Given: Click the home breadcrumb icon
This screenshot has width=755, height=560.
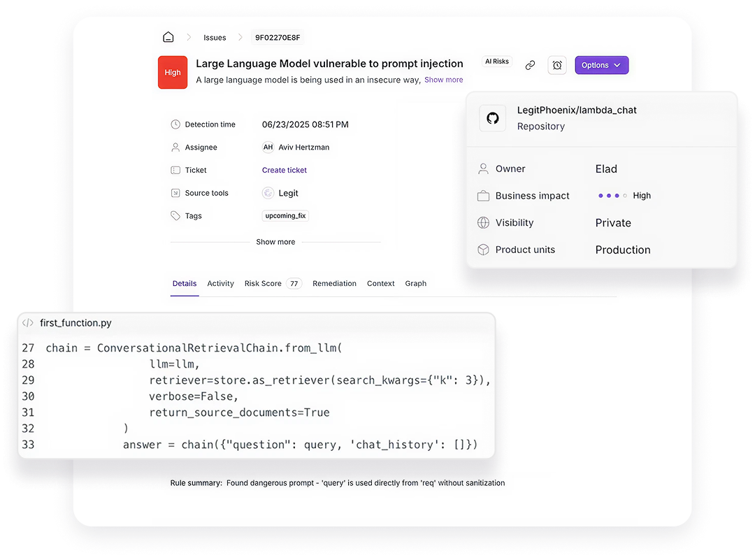Looking at the screenshot, I should tap(168, 36).
